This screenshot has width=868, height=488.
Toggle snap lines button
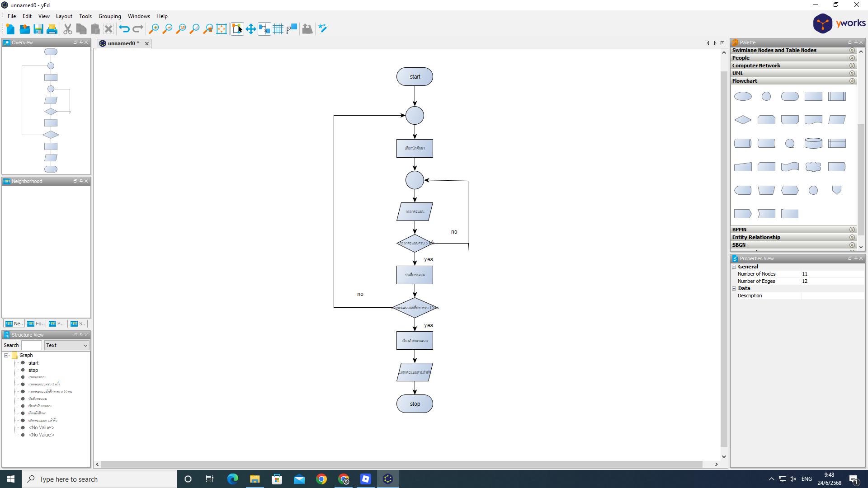pos(264,29)
